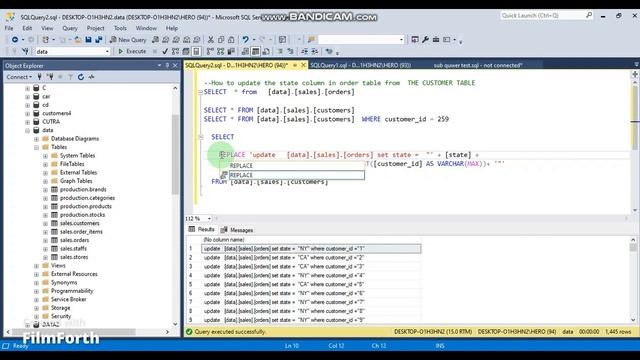The image size is (640, 360).
Task: Toggle pin on SQLQuery2.sql tab
Action: 295,65
